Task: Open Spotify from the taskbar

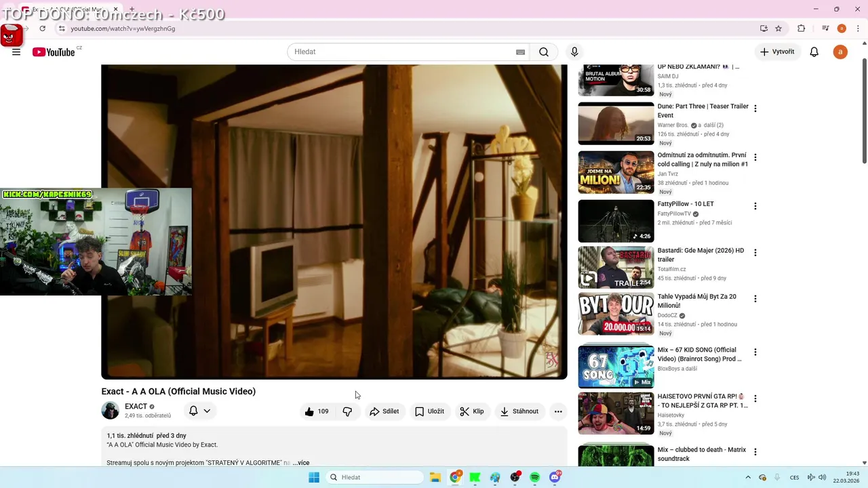Action: tap(535, 477)
